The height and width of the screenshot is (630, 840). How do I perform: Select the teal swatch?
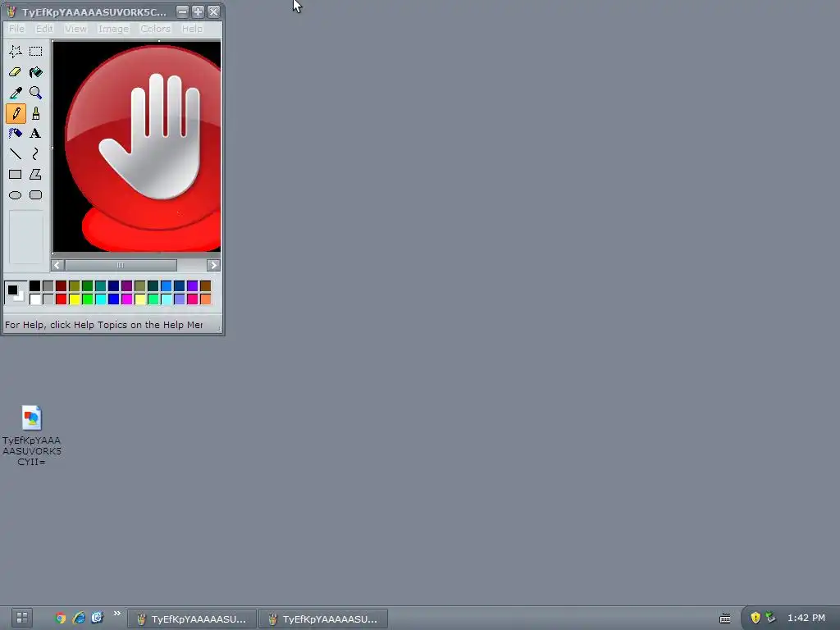[x=101, y=286]
